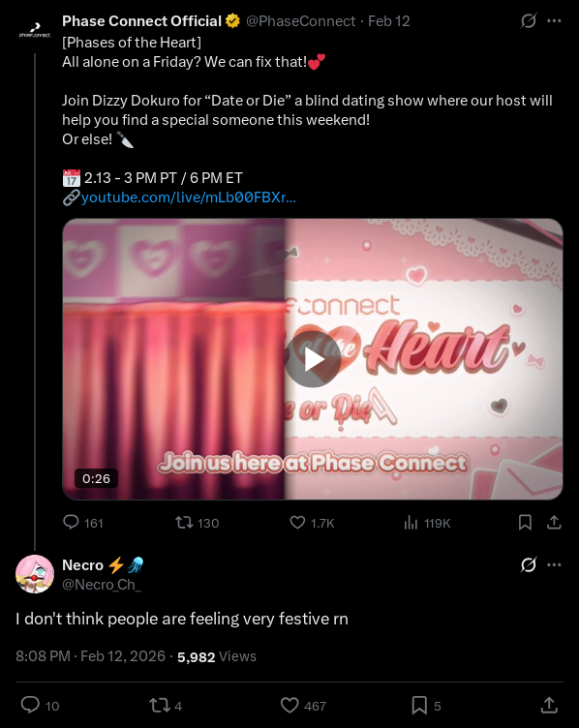Open more options on Necro's post

554,565
